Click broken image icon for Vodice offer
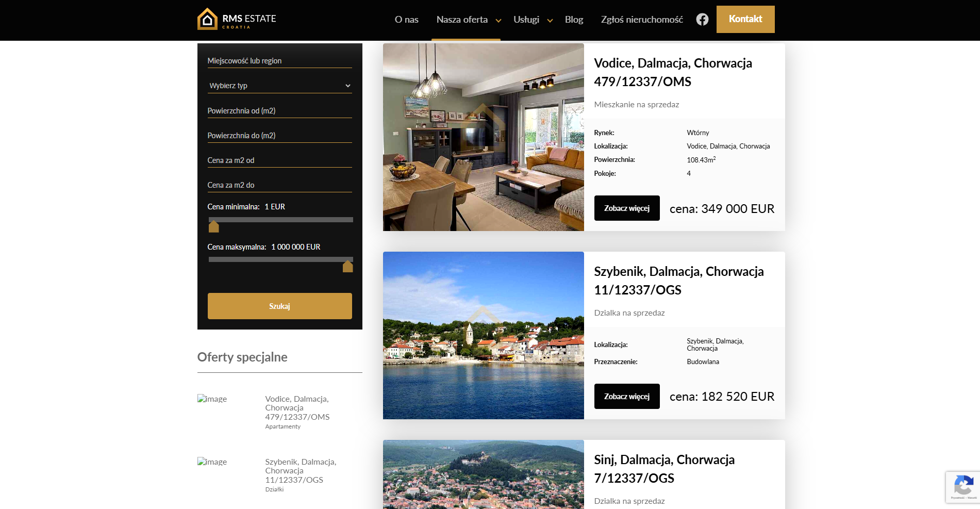Screen dimensions: 980x509 212,399
